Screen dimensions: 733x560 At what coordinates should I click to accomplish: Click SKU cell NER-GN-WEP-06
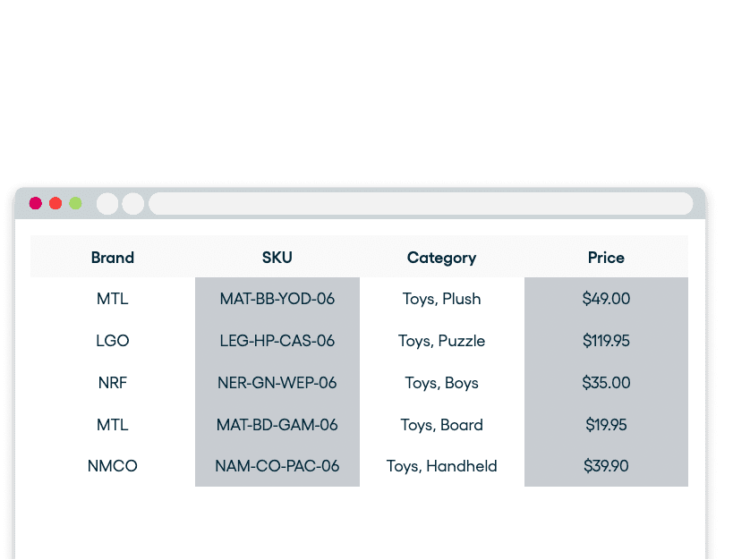277,383
